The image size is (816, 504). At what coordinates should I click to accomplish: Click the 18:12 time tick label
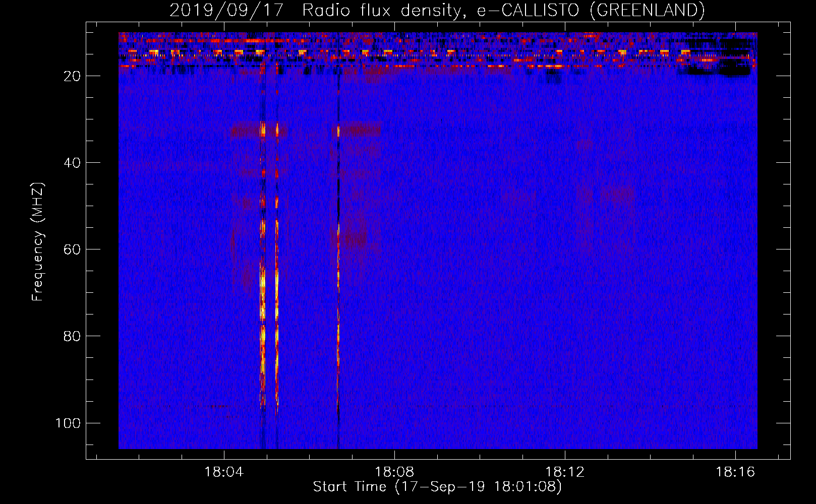click(565, 472)
